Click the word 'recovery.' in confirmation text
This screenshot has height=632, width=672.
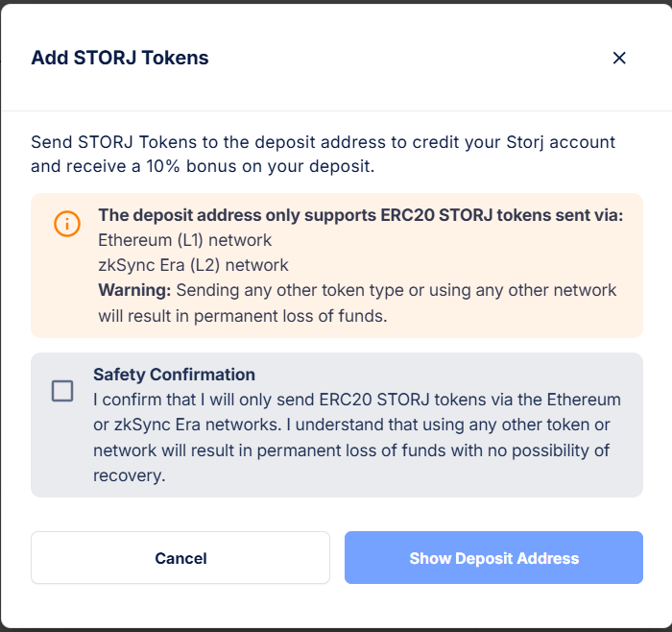pyautogui.click(x=130, y=475)
